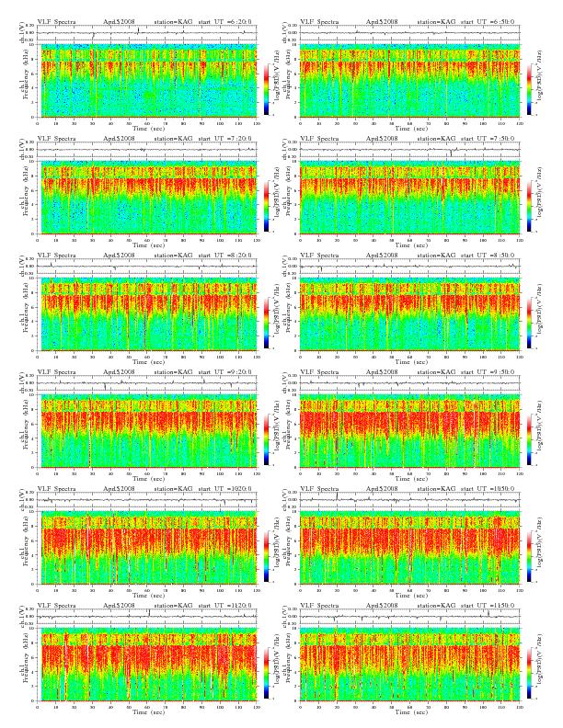The image size is (563, 728).
Task: Click the PSD color bar beside UT 9:50:0 plot
Action: pos(530,439)
